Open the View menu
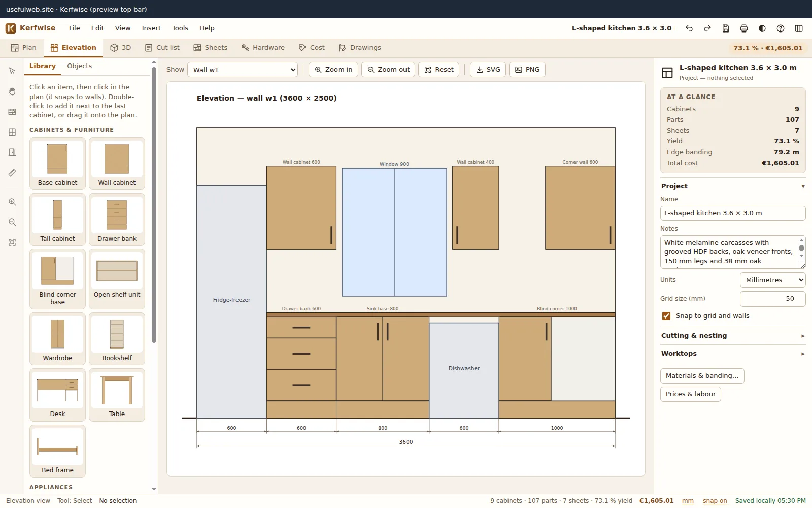The image size is (812, 508). pos(123,28)
